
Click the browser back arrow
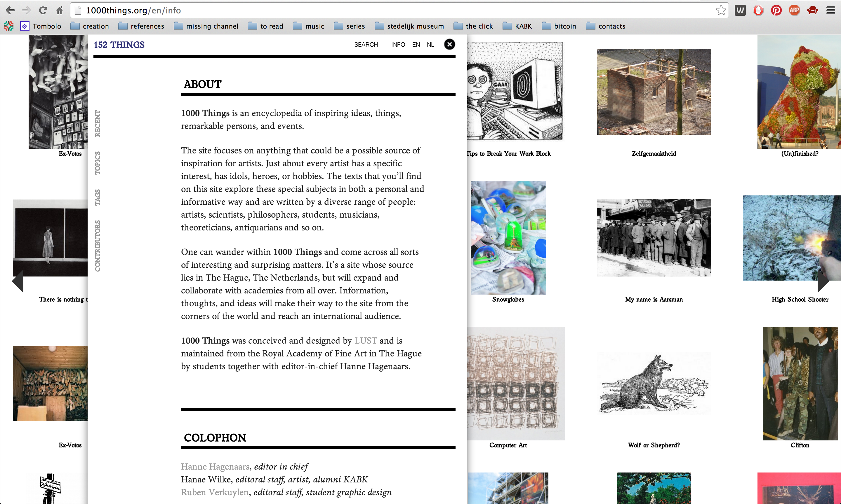click(10, 10)
